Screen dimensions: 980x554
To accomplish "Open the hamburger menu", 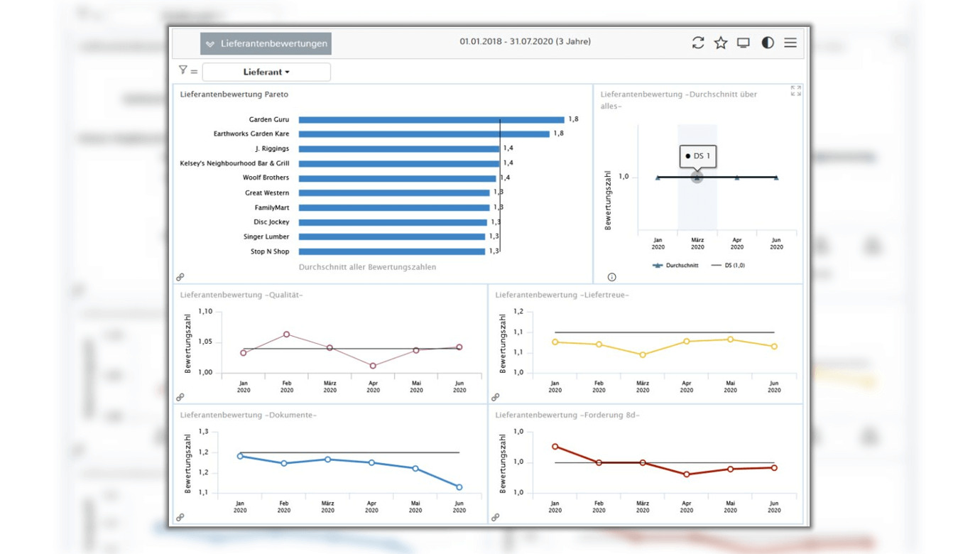I will point(790,43).
